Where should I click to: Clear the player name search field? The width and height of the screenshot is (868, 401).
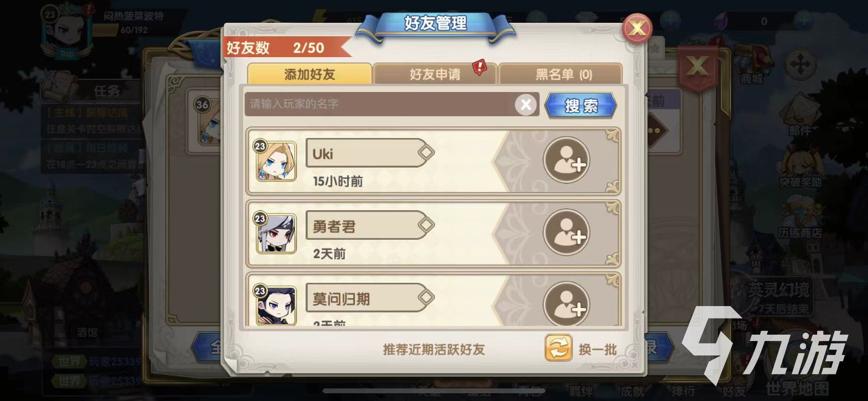[x=526, y=104]
